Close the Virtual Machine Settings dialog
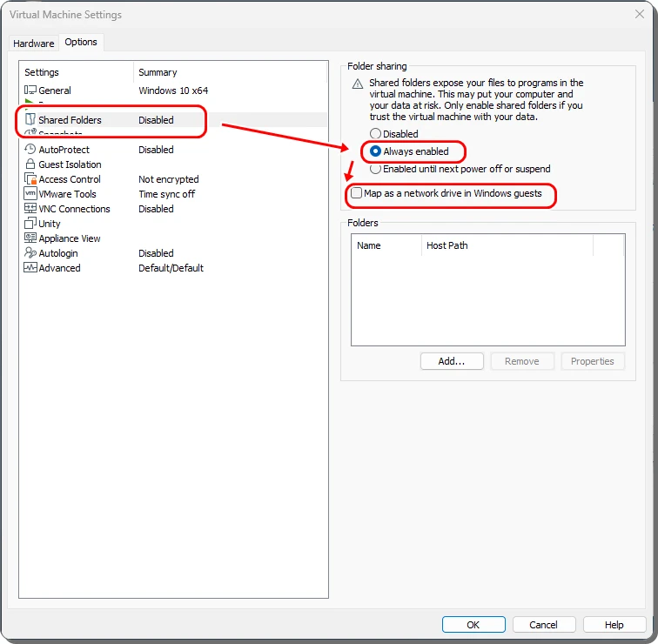The width and height of the screenshot is (658, 644). point(640,14)
